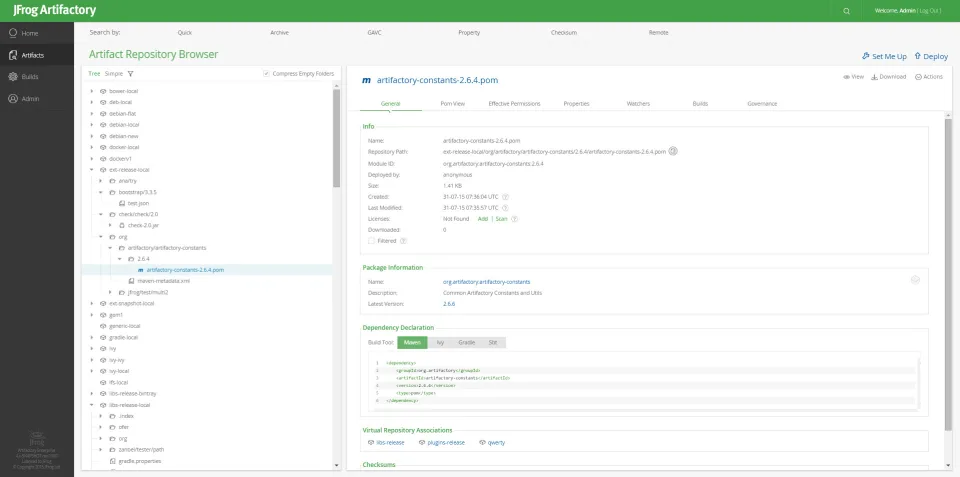Expand the debian-flat repository
The image size is (960, 477).
[92, 113]
